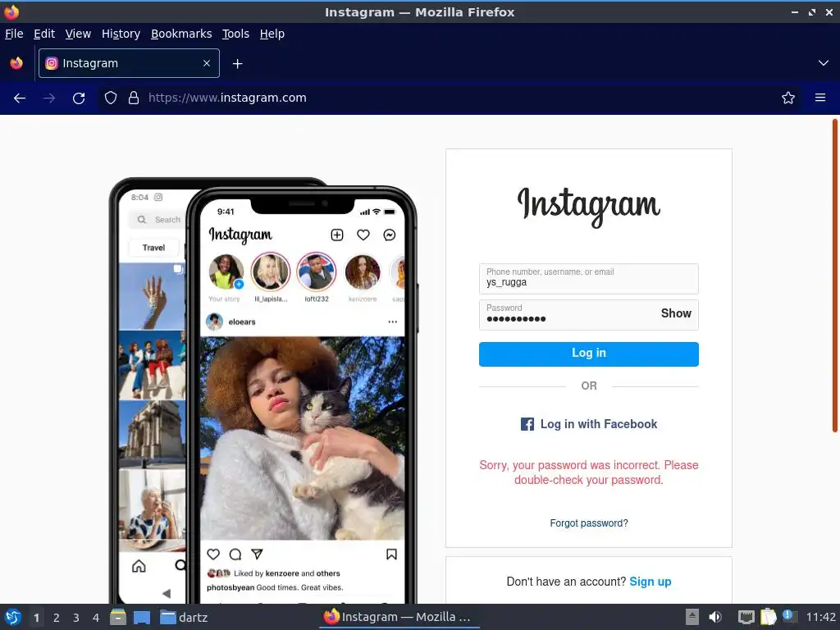Click the address bar URL
The height and width of the screenshot is (630, 840).
227,98
